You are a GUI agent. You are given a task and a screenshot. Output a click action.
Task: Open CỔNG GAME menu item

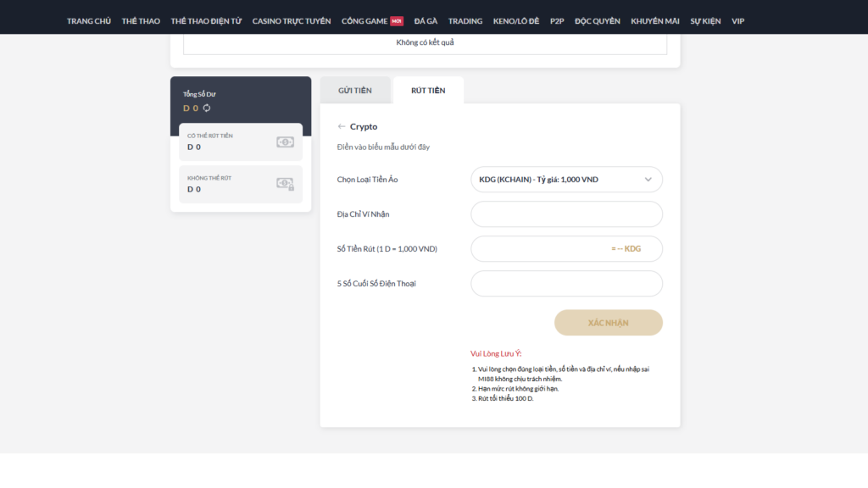tap(364, 21)
